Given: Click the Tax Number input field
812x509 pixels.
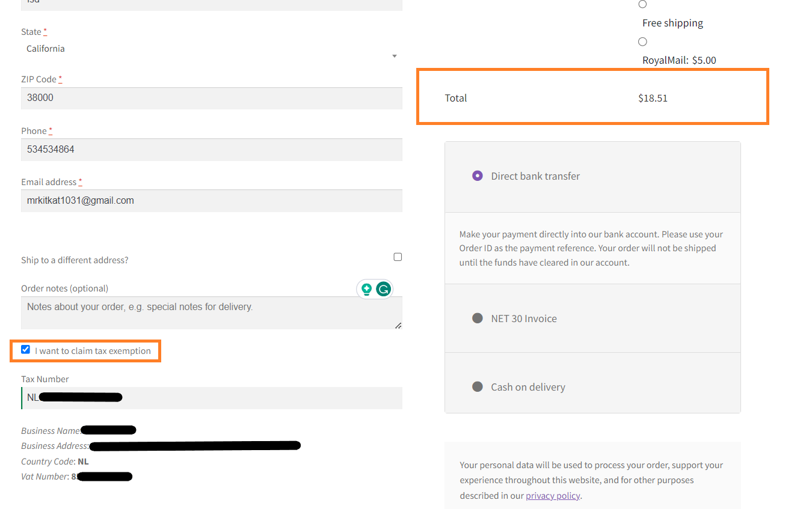Looking at the screenshot, I should (212, 398).
